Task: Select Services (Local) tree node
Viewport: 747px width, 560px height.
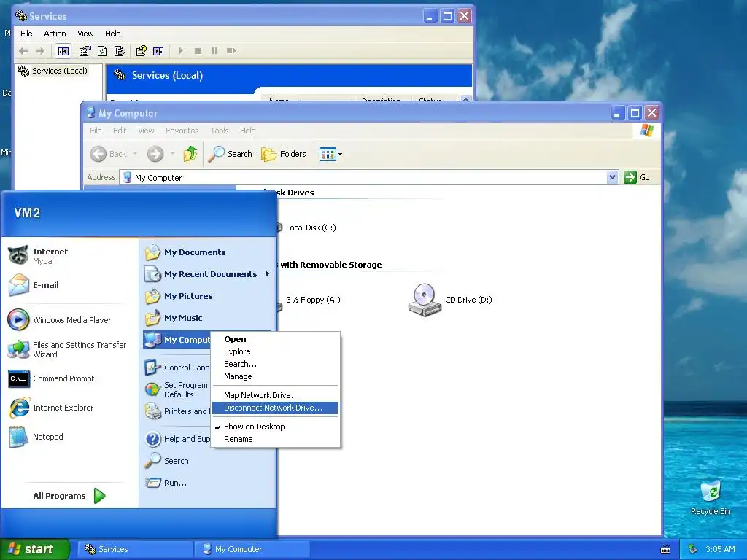Action: (53, 71)
